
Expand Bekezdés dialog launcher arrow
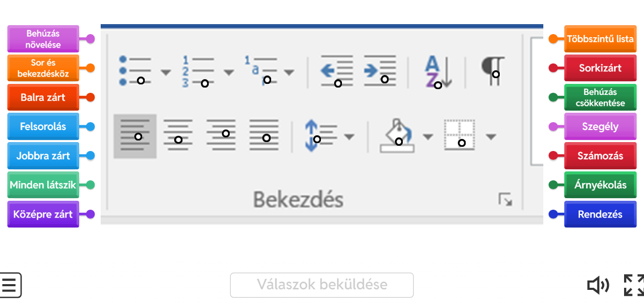click(x=506, y=200)
